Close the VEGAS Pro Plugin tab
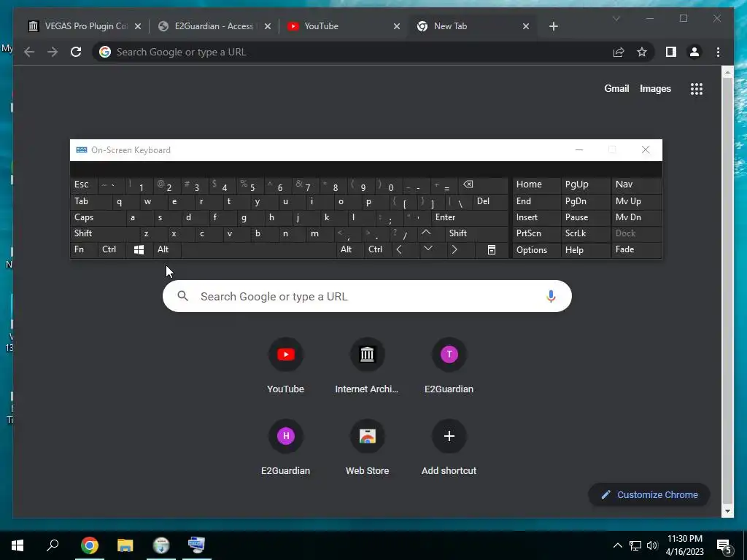 pyautogui.click(x=138, y=26)
